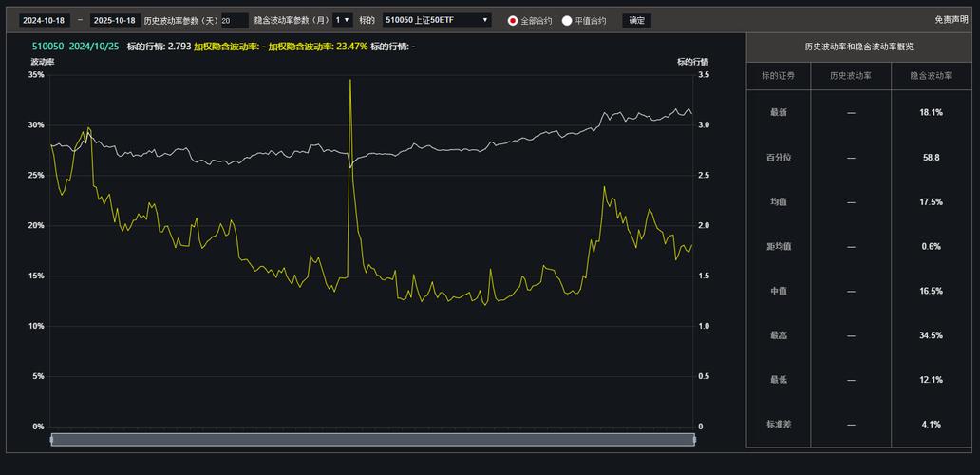980x475 pixels.
Task: Click the 历史波动率 column header
Action: (850, 75)
